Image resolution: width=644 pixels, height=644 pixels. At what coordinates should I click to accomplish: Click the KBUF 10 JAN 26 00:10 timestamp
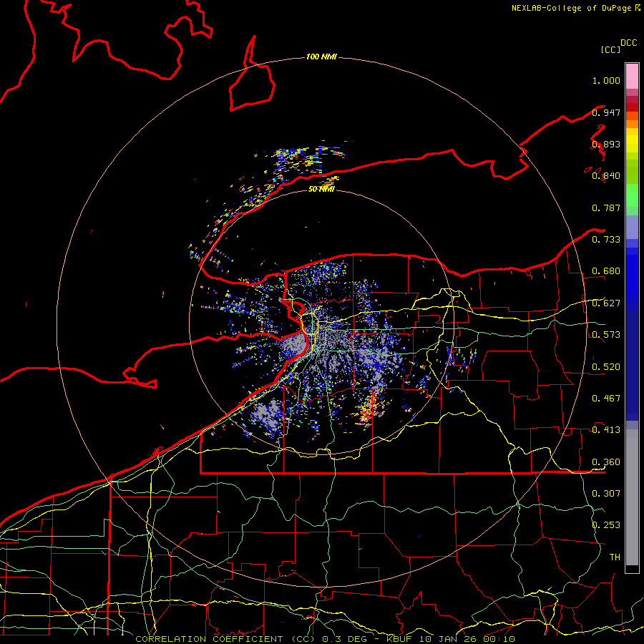(x=450, y=639)
